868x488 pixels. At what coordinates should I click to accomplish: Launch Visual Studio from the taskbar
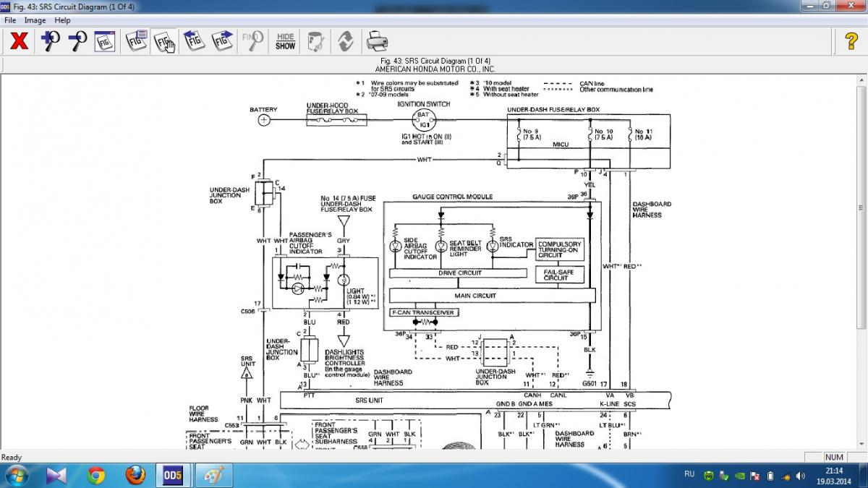[56, 475]
